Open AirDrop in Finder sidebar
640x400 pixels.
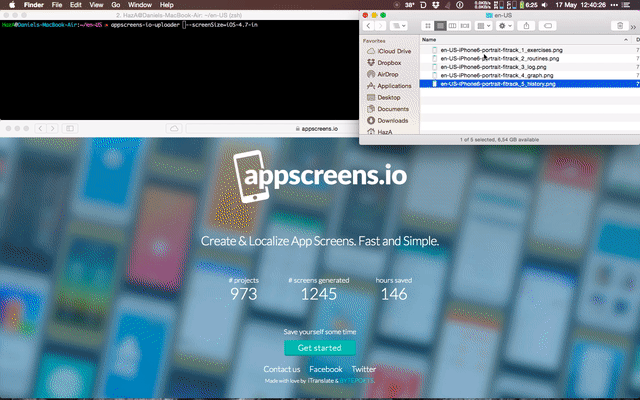click(x=382, y=74)
